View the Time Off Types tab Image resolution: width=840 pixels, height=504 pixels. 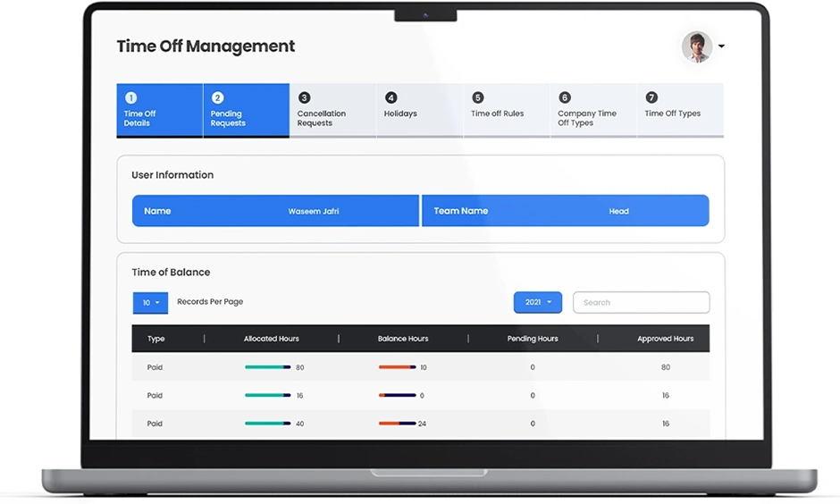[x=680, y=110]
